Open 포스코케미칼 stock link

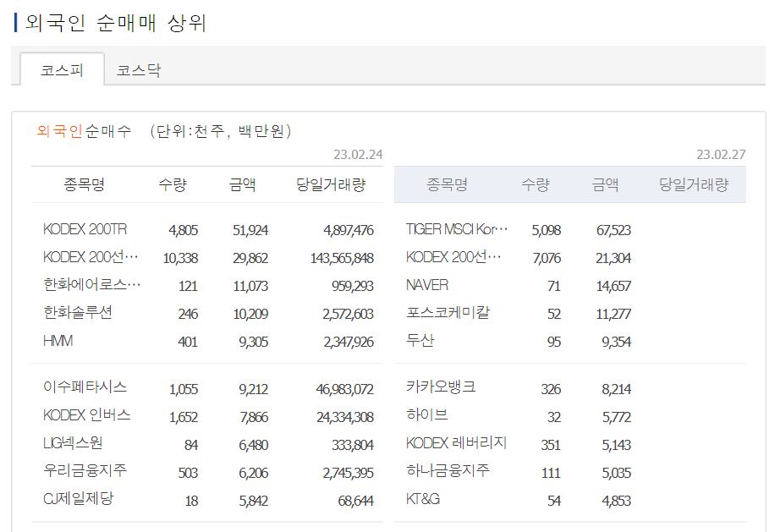tap(448, 313)
